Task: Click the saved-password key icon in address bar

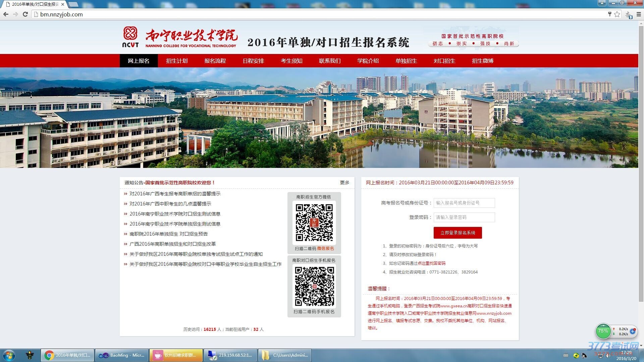Action: [609, 14]
